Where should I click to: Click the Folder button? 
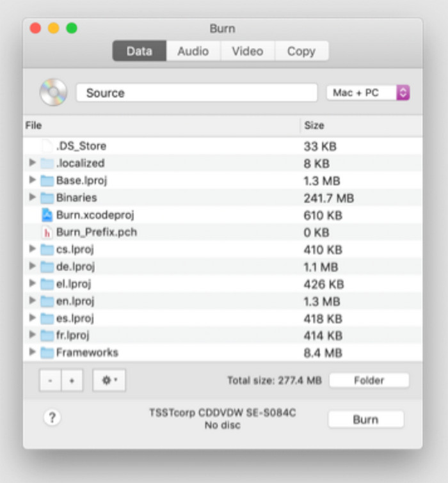click(x=369, y=381)
